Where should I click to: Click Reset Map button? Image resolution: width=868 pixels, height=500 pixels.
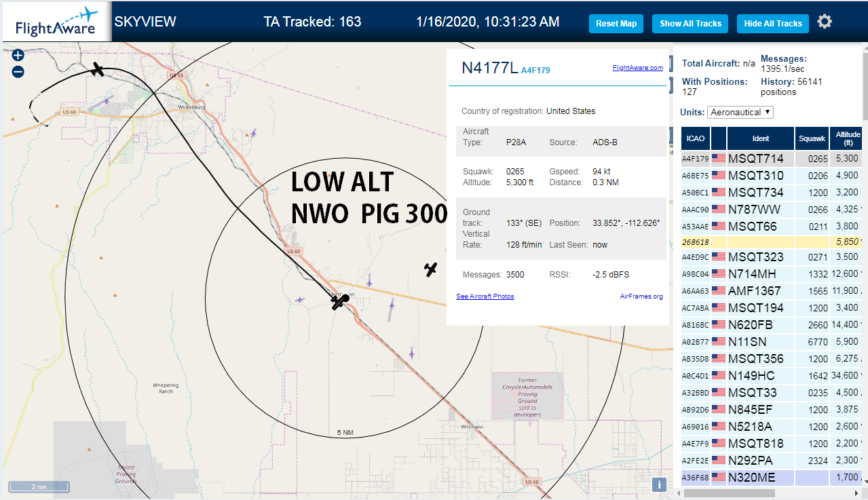[x=616, y=24]
